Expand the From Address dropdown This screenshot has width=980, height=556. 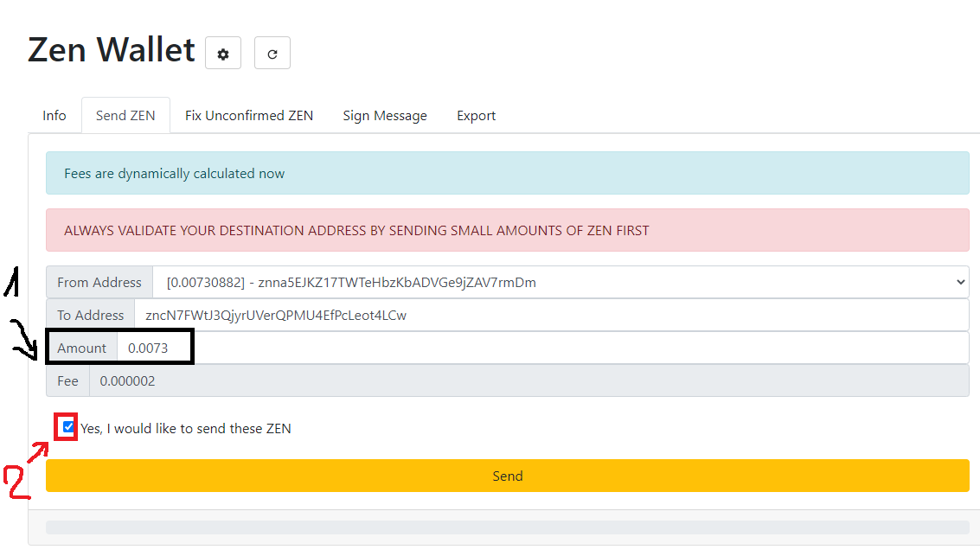click(x=560, y=283)
